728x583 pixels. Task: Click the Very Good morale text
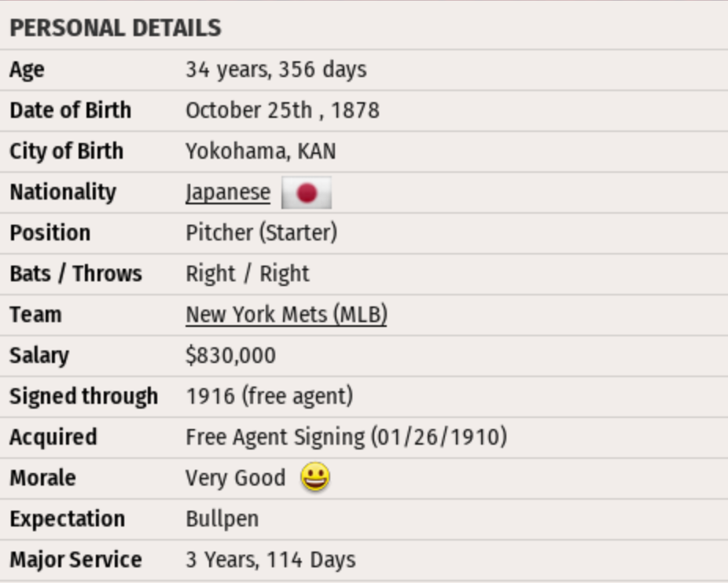(235, 478)
